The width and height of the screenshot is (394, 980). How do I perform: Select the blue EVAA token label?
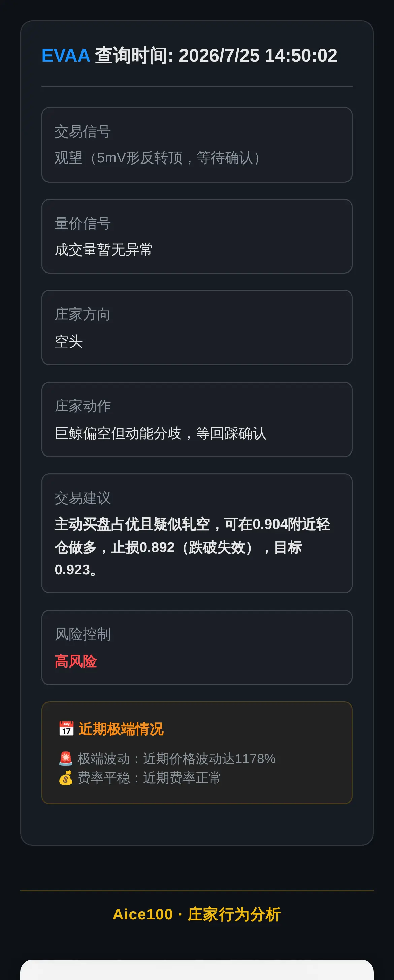tap(66, 56)
